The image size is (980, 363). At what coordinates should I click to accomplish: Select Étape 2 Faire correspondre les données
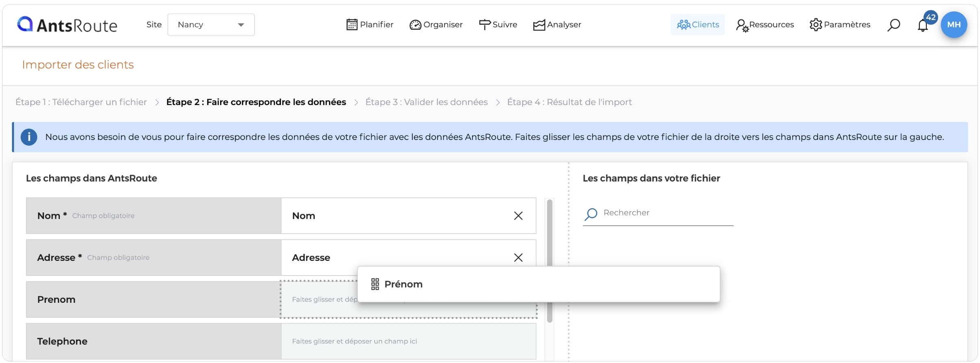tap(256, 102)
